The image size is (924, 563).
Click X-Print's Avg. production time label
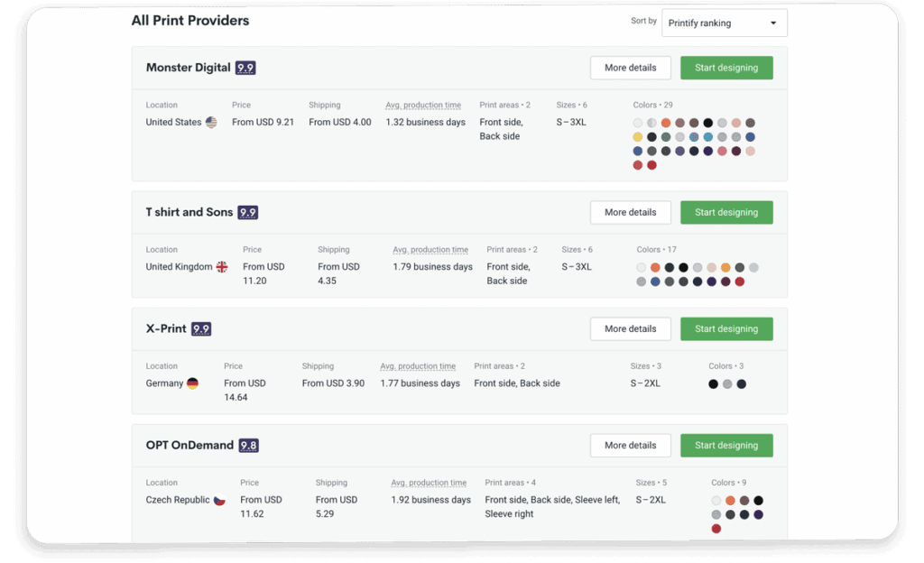418,367
